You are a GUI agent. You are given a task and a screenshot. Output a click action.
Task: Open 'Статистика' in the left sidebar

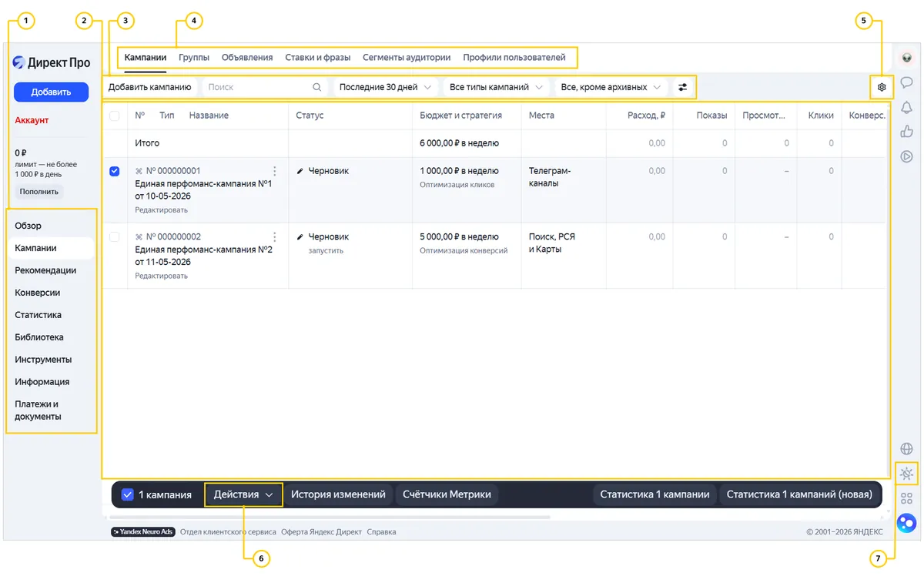coord(38,315)
